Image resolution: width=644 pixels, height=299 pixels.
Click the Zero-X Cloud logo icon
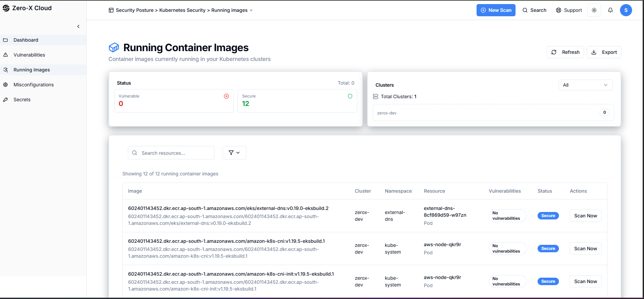[6, 8]
